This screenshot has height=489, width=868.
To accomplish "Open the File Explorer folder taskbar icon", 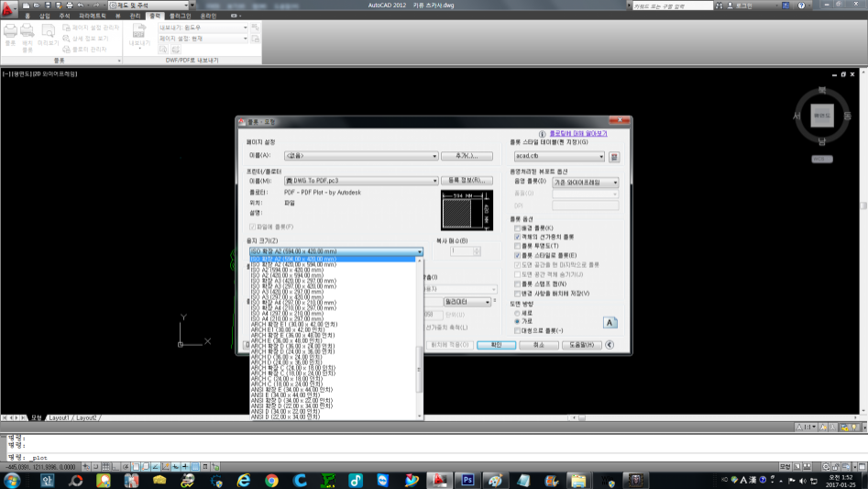I will click(x=578, y=480).
